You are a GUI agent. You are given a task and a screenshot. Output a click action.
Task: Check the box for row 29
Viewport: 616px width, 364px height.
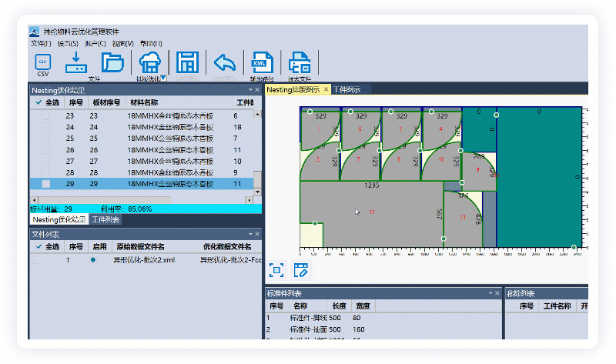pos(46,185)
